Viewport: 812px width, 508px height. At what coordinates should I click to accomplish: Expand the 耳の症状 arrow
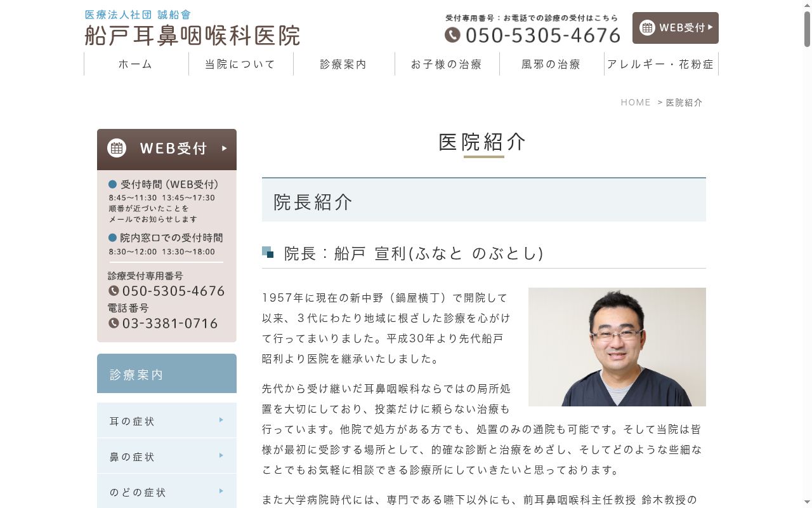click(221, 420)
